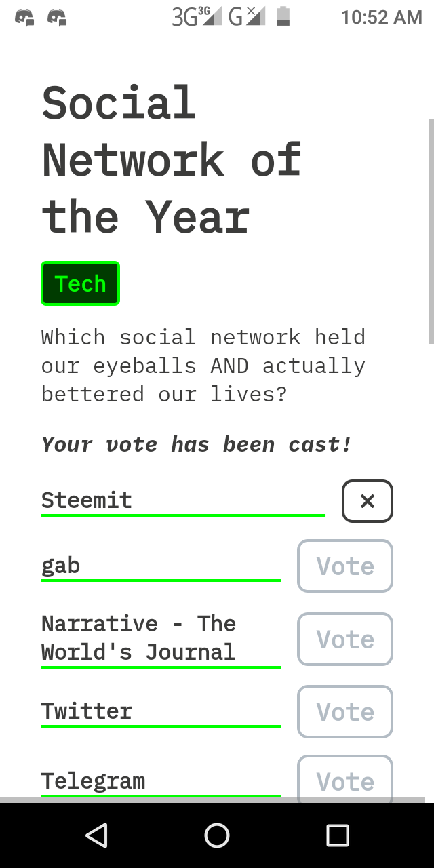Viewport: 434px width, 868px height.
Task: Open the green Tech category tag
Action: (81, 283)
